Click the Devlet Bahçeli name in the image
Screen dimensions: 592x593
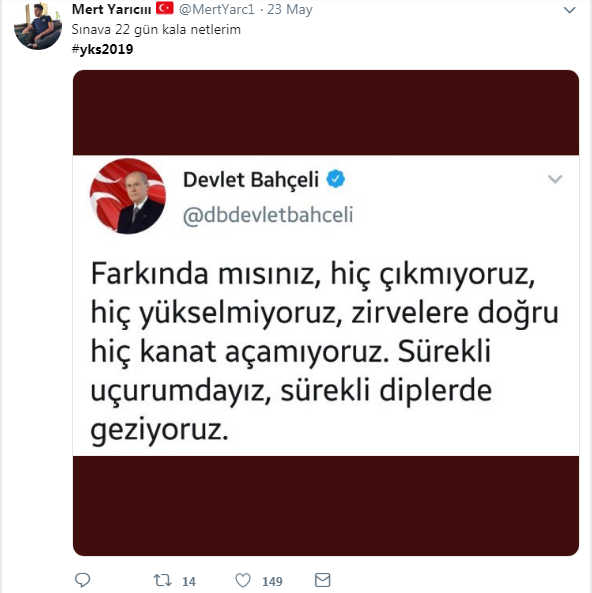coord(251,180)
